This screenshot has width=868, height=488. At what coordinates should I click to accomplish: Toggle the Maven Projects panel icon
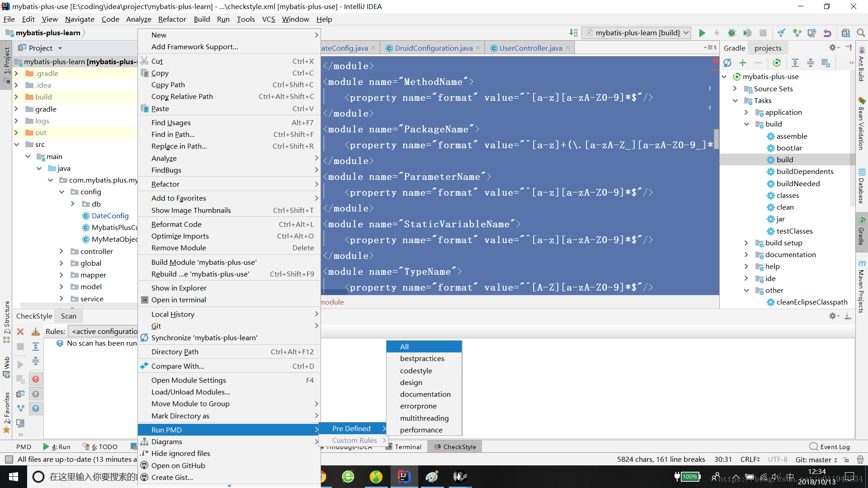[861, 292]
